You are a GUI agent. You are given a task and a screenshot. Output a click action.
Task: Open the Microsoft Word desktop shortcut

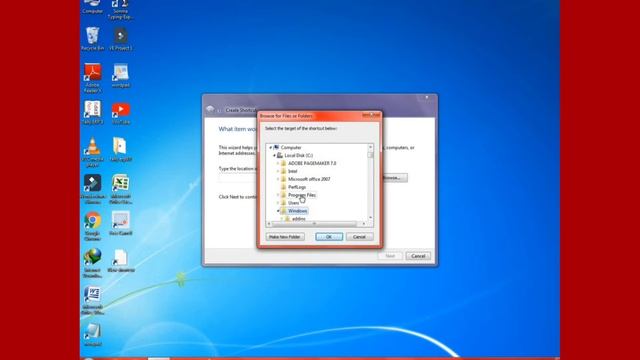[93, 300]
